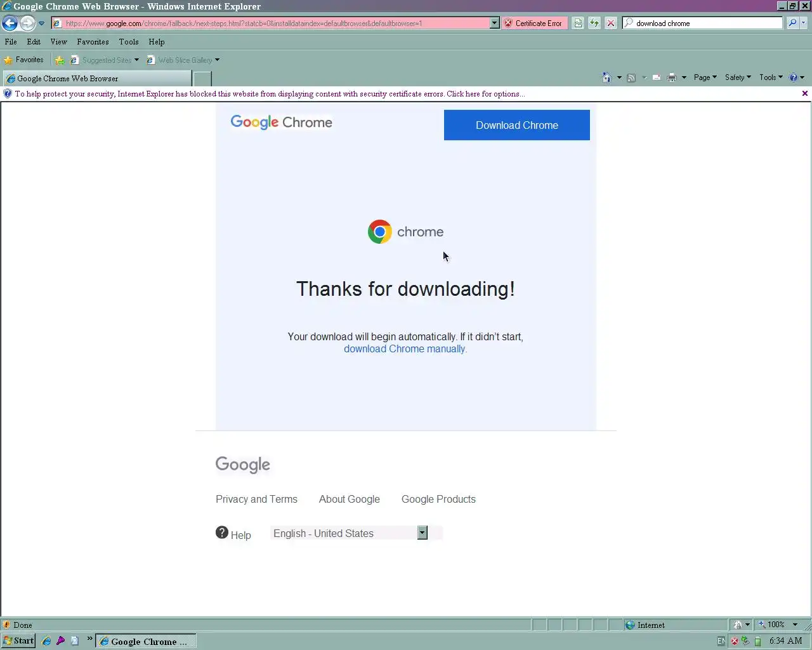Open the Page command bar menu
Screen dimensions: 812x650
tap(705, 77)
